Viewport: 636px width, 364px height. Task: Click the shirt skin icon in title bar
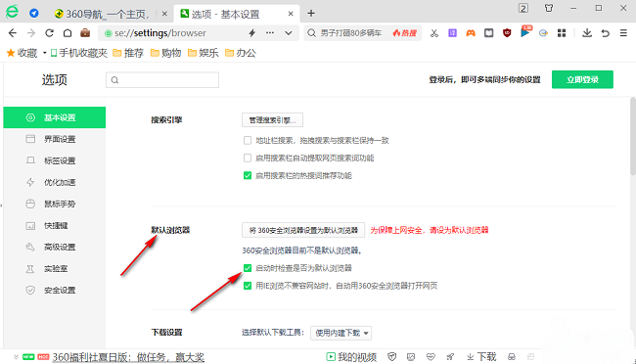549,8
